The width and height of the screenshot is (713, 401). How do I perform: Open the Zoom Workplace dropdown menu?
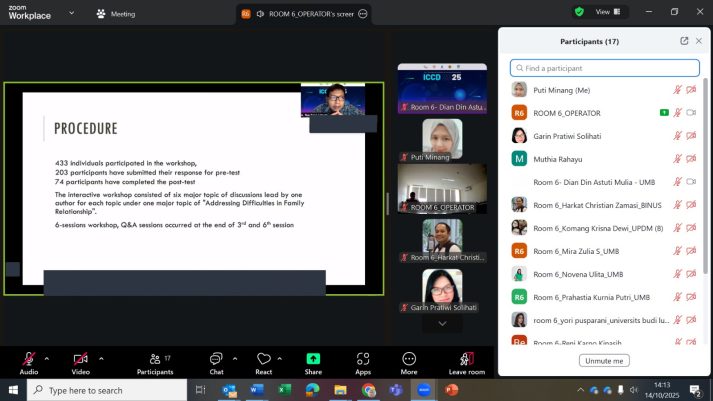pyautogui.click(x=74, y=13)
